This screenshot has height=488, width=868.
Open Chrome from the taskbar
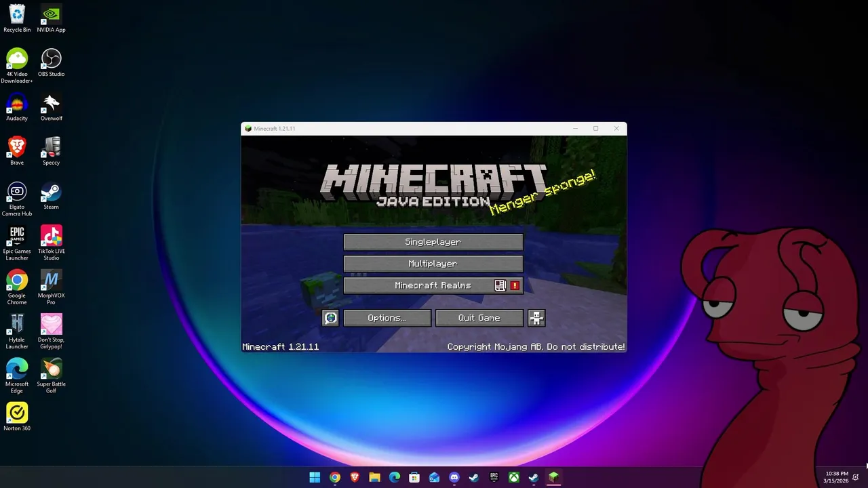pos(335,478)
